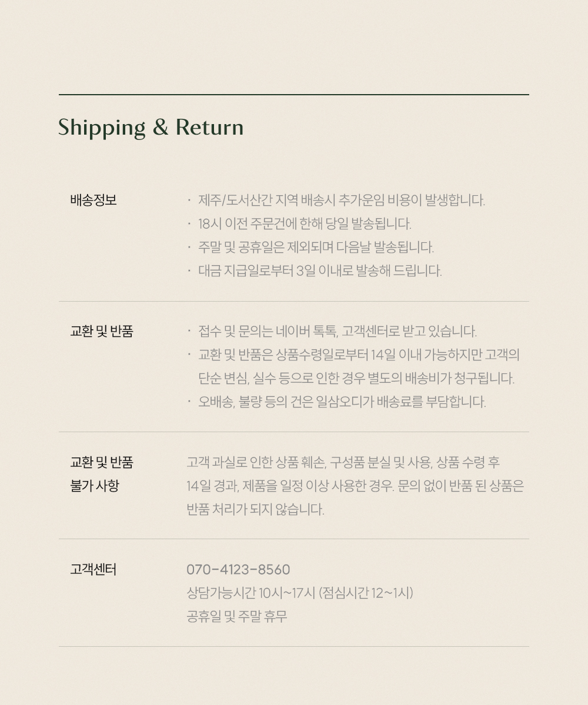
Task: Click the Shipping & Return heading
Action: 151,128
